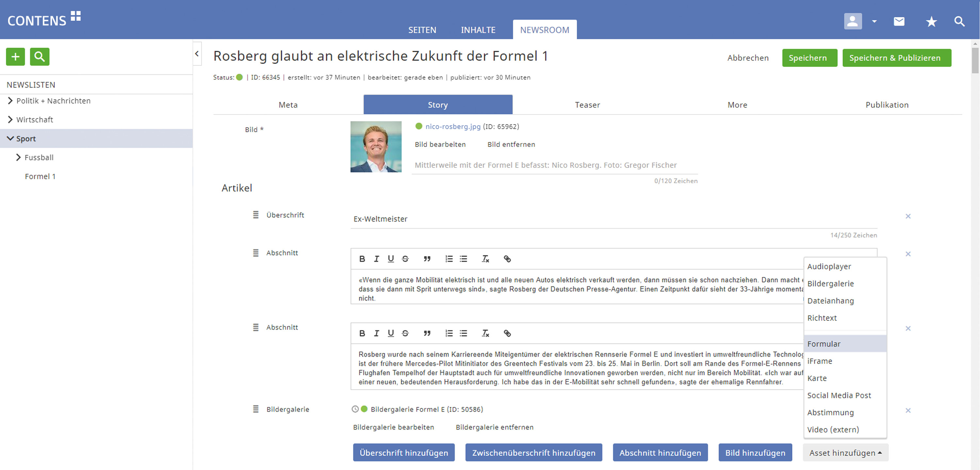980x470 pixels.
Task: Toggle bold in first Abschnitt editor
Action: point(362,259)
